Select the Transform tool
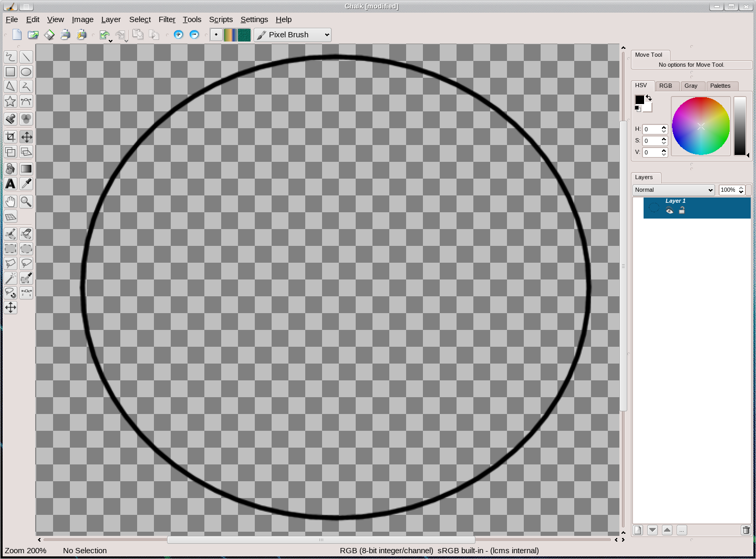The width and height of the screenshot is (756, 559). (11, 152)
